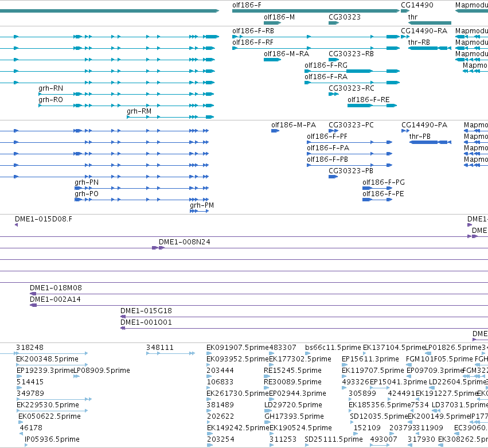
Task: Open protein olf186-F-PF
Action: point(349,142)
